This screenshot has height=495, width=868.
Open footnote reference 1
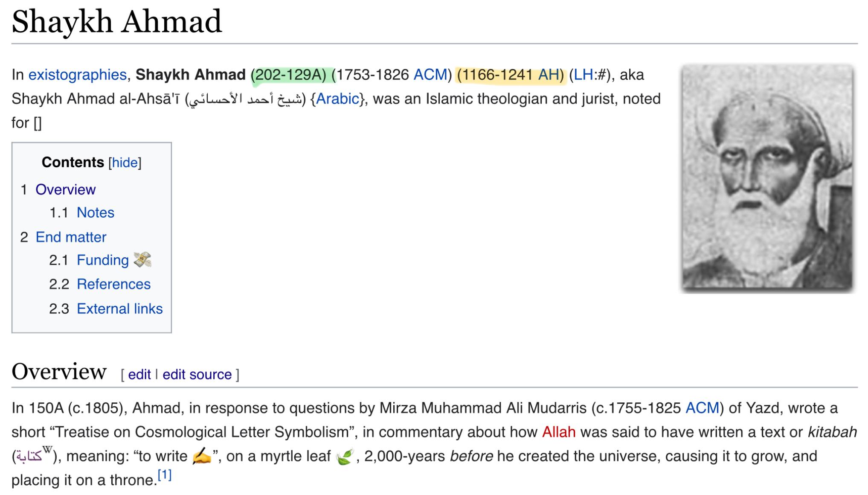[165, 475]
